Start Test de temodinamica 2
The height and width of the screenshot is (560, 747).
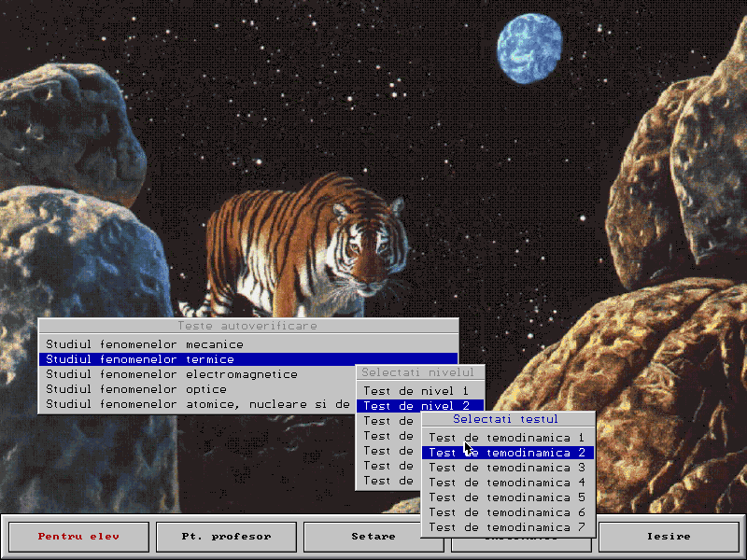(x=506, y=453)
